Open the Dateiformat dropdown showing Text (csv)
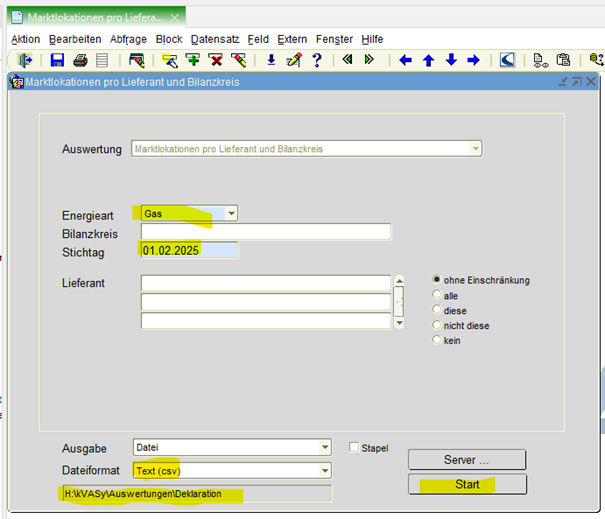The height and width of the screenshot is (519, 605). 325,471
